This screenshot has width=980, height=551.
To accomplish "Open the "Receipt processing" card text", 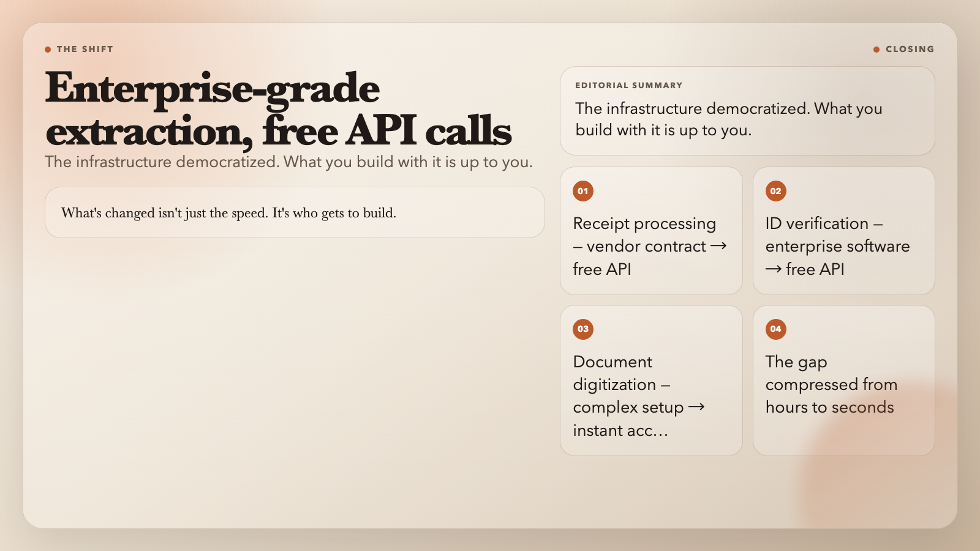I will [x=650, y=246].
